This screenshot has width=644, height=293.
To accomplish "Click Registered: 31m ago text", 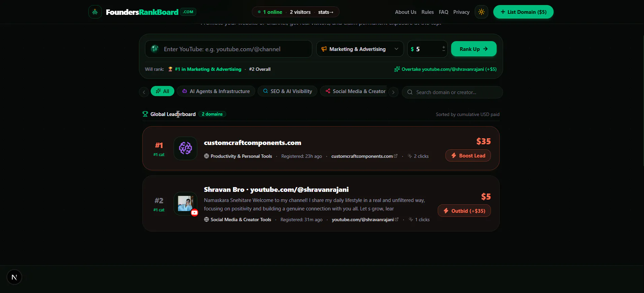I will (301, 219).
